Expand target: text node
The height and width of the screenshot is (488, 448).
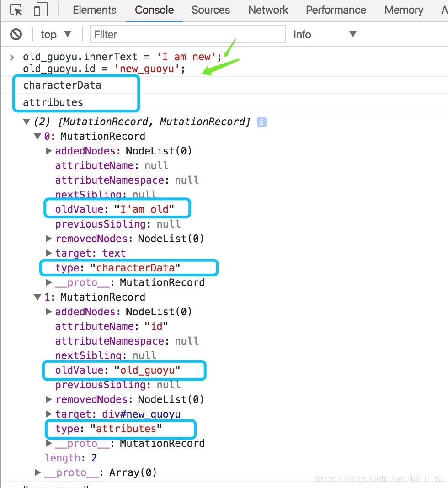pyautogui.click(x=48, y=253)
